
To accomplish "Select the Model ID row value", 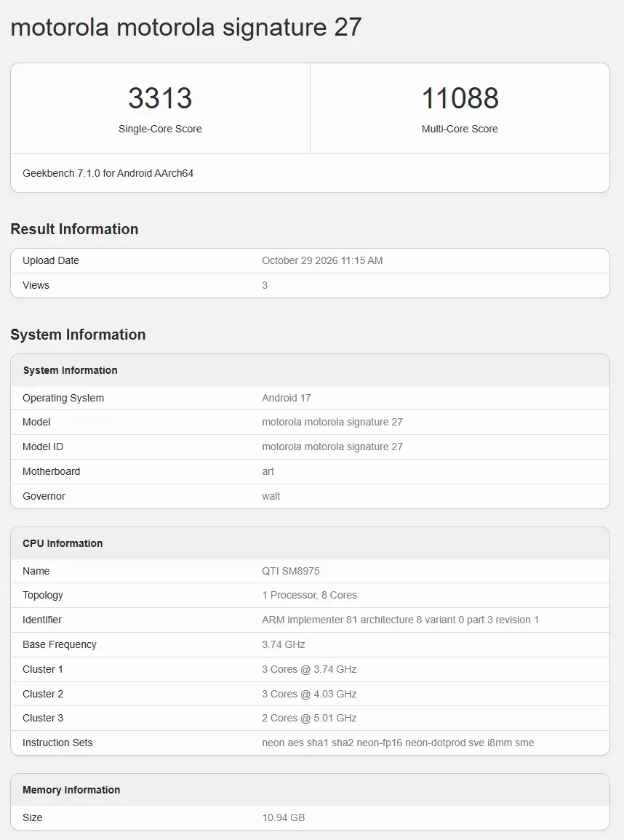I will [x=332, y=447].
